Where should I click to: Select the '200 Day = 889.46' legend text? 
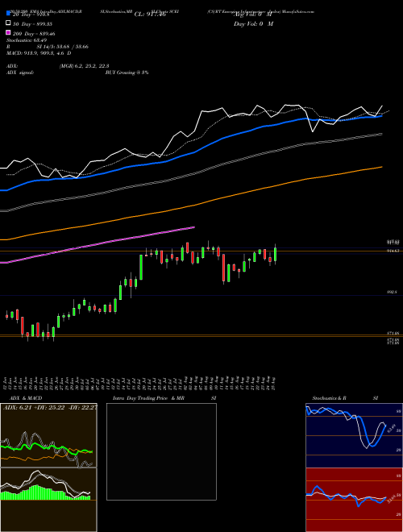[x=35, y=34]
